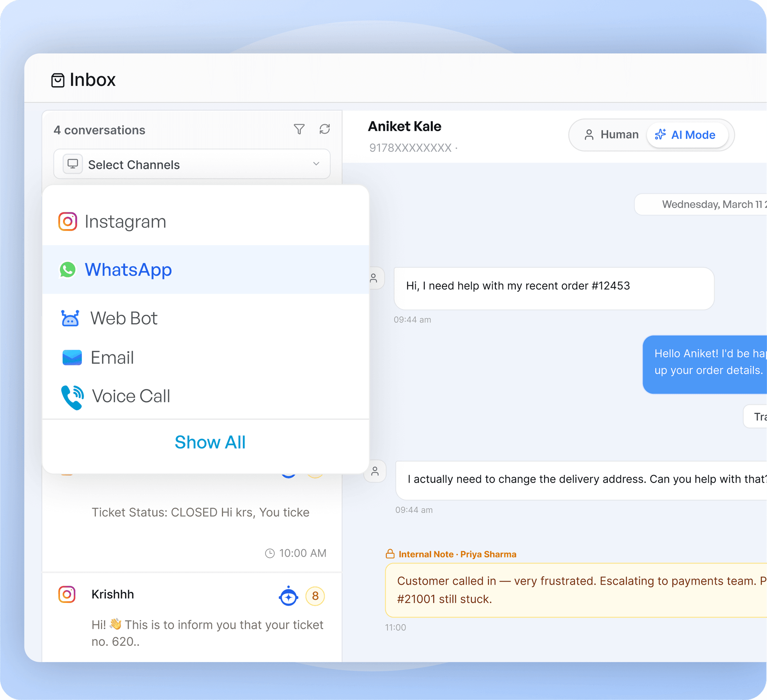Viewport: 767px width, 700px height.
Task: Click the lock icon on Internal Note
Action: coord(390,554)
